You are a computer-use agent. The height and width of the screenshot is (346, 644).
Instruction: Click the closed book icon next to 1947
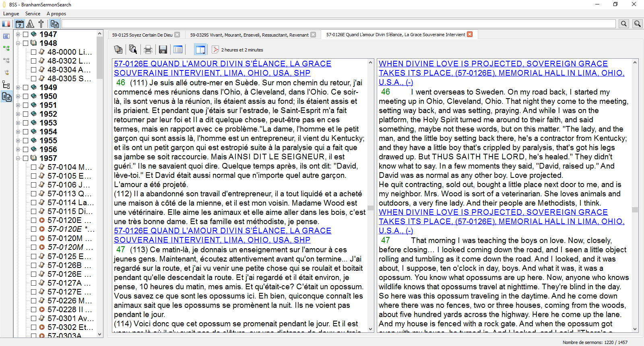pos(34,34)
